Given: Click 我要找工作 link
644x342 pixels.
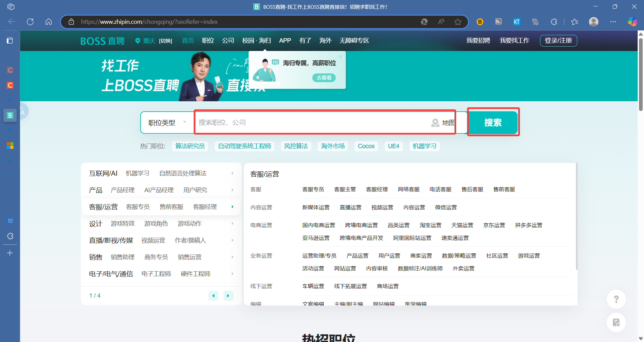Looking at the screenshot, I should [x=515, y=41].
